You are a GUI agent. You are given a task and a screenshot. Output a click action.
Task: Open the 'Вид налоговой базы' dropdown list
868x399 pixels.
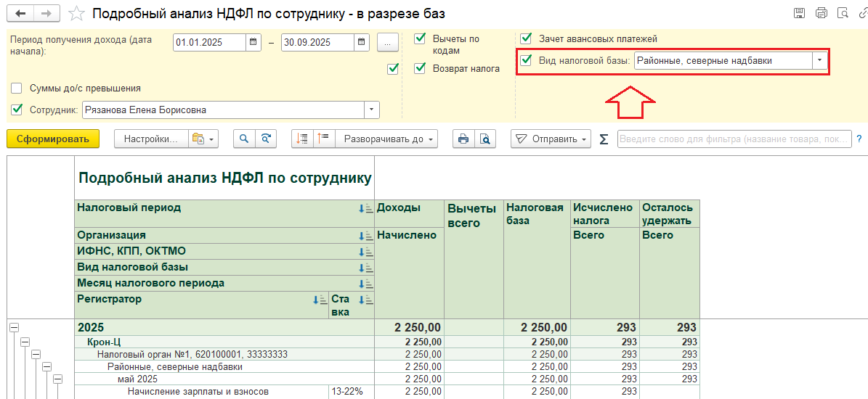tap(820, 61)
